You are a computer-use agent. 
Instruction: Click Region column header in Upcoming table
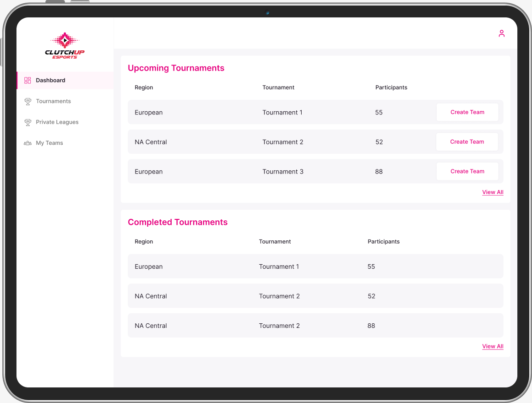[144, 87]
